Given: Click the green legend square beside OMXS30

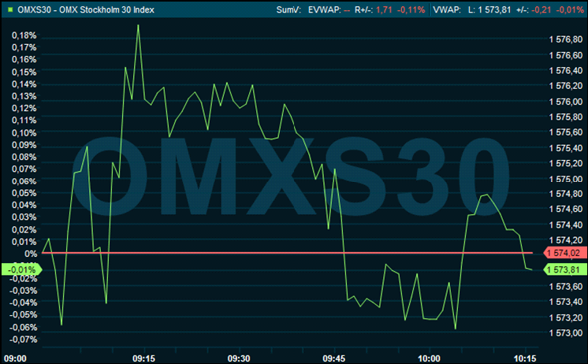Looking at the screenshot, I should pyautogui.click(x=10, y=9).
